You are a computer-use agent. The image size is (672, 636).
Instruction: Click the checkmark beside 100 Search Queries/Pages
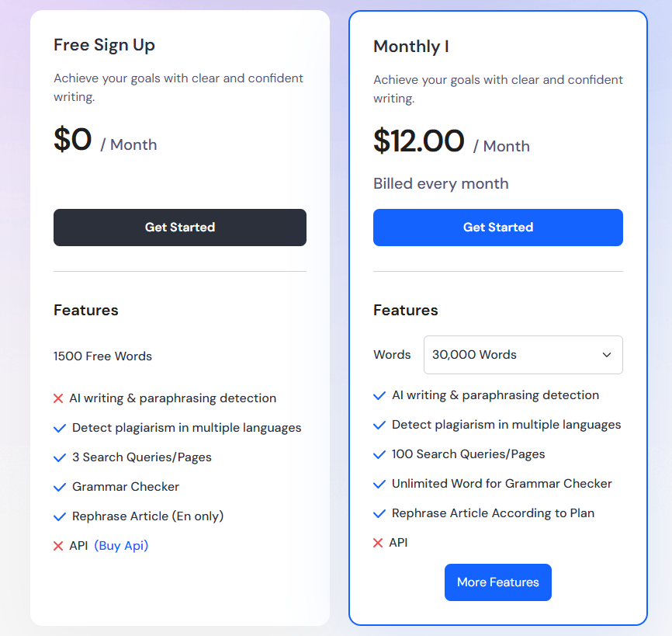click(x=379, y=454)
